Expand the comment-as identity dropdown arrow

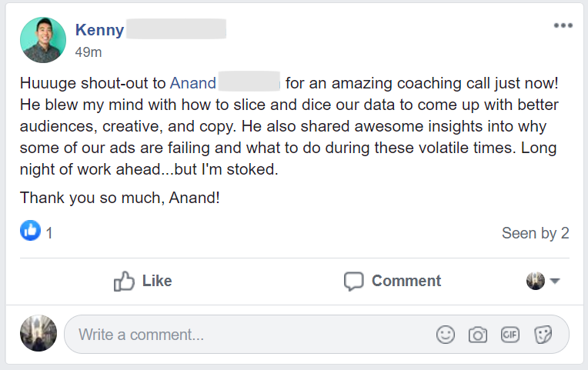555,282
